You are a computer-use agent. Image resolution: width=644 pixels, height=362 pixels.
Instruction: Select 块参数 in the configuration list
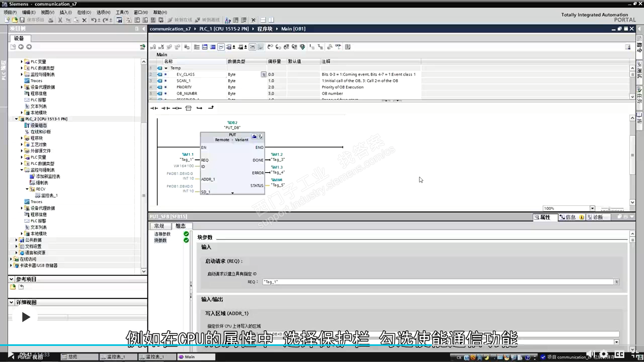click(160, 240)
